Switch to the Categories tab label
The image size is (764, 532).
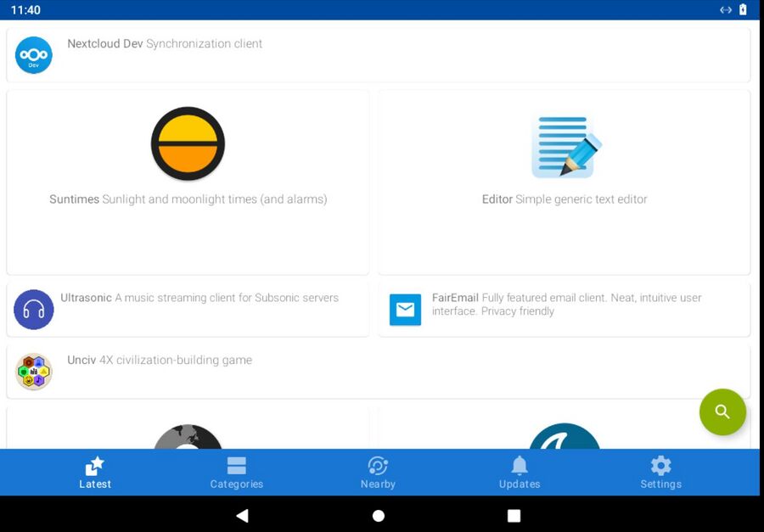click(x=236, y=484)
